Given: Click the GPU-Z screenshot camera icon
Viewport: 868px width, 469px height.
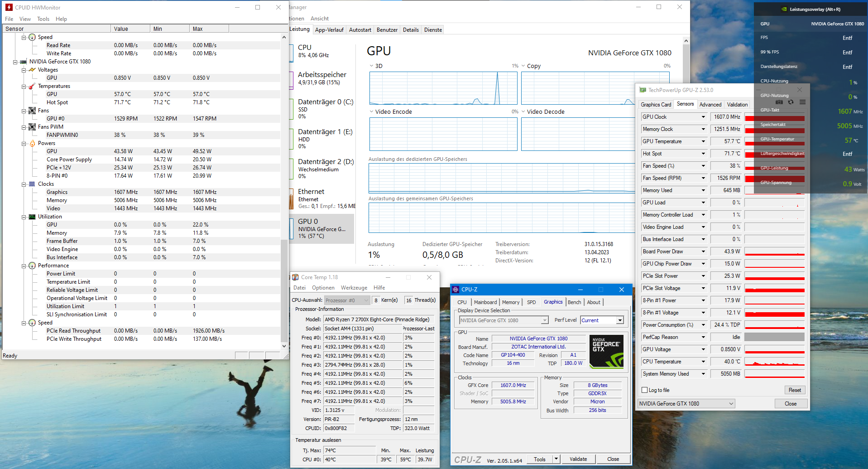Looking at the screenshot, I should (779, 102).
